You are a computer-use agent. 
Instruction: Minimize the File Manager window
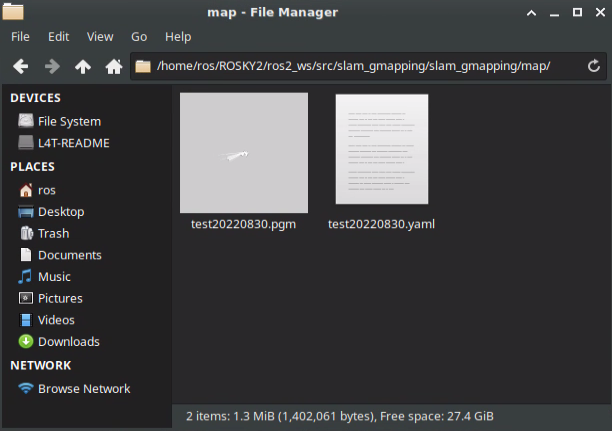point(554,14)
